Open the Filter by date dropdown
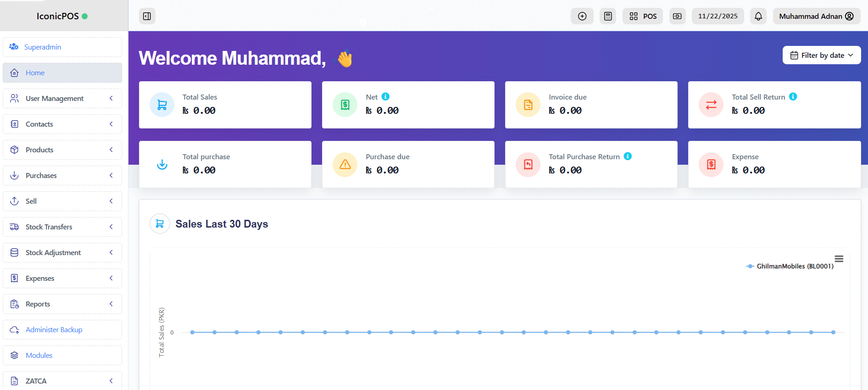The height and width of the screenshot is (390, 868). point(821,55)
